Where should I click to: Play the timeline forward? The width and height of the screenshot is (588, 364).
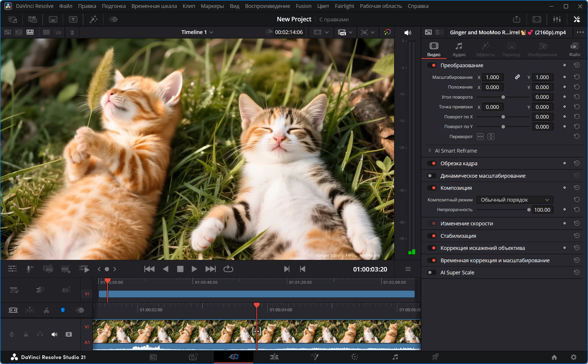coord(194,269)
